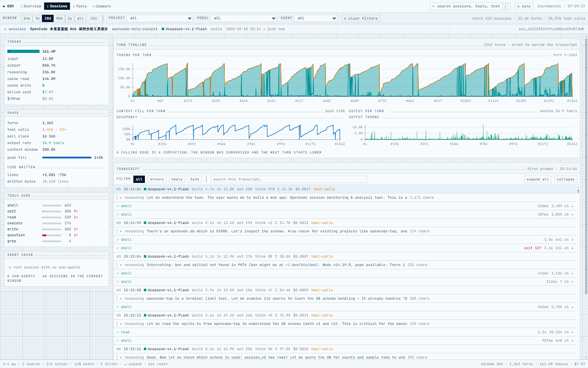
Task: Click the clear filters x icon
Action: [x=345, y=19]
